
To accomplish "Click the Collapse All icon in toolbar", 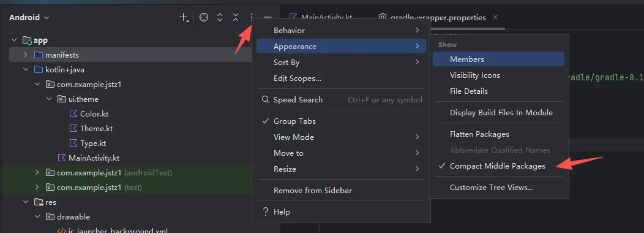I will [235, 17].
